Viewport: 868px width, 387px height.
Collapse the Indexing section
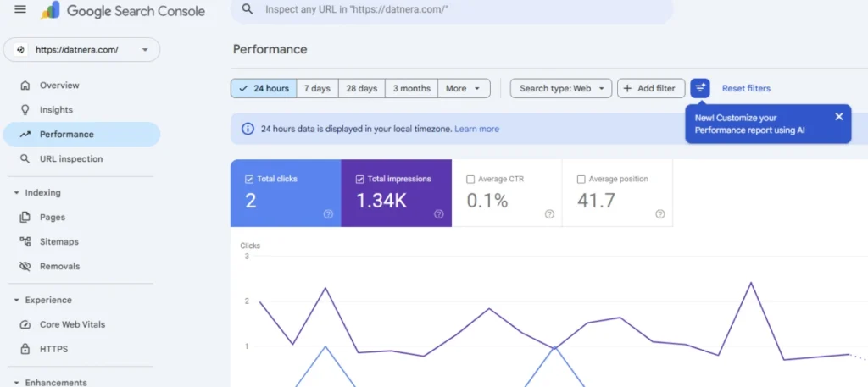pos(17,193)
